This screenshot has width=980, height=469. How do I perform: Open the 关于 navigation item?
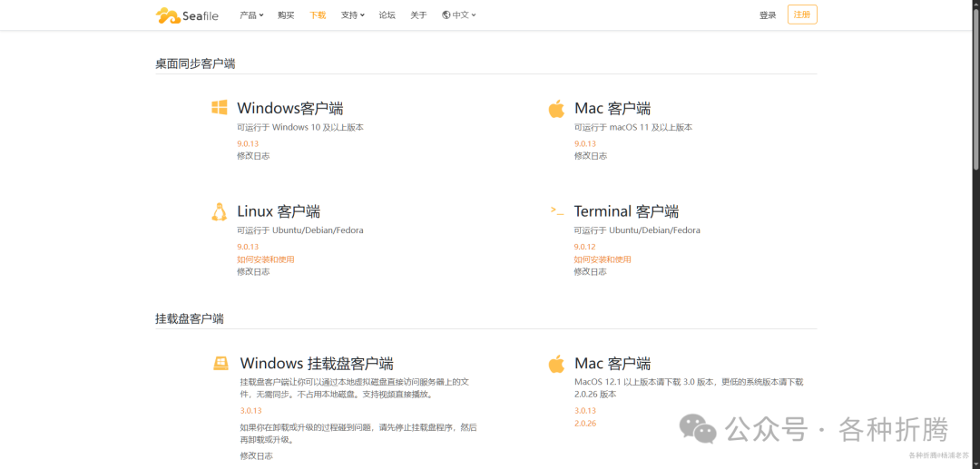coord(418,15)
